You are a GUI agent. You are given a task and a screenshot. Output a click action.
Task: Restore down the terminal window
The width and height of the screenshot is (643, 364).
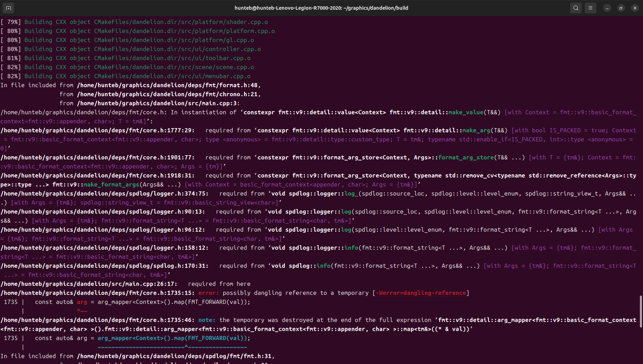tap(621, 8)
